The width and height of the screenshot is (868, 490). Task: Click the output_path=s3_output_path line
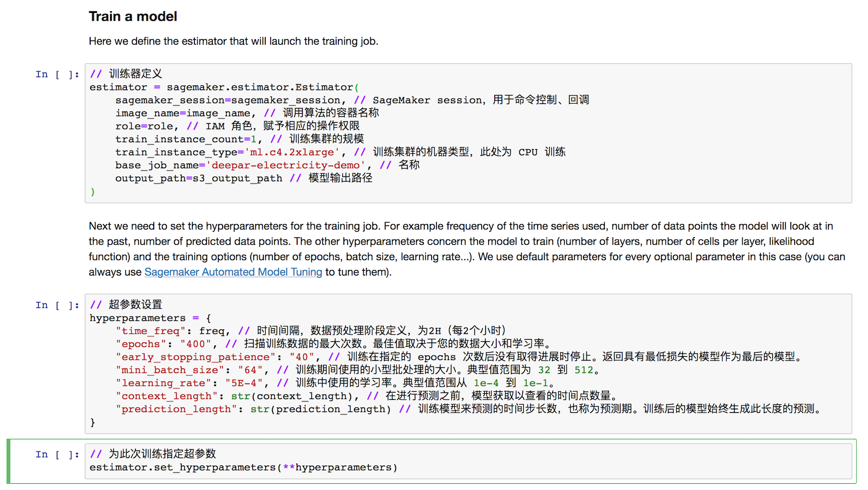[198, 178]
